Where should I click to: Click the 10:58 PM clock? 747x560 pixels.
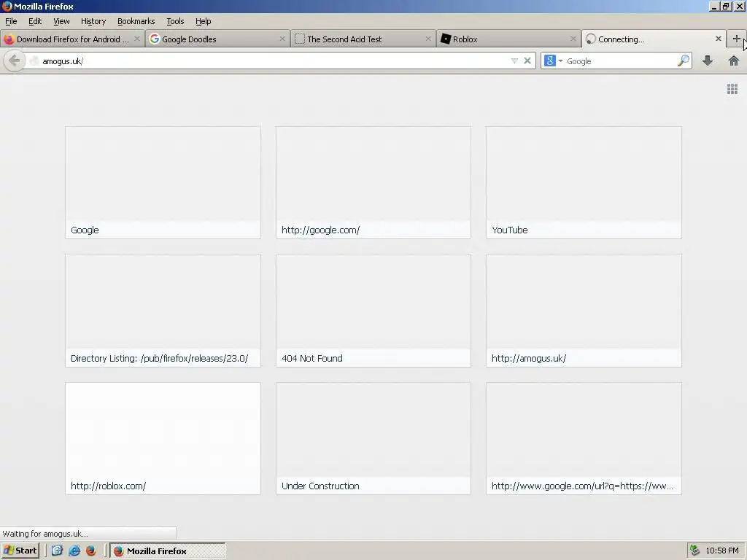721,551
